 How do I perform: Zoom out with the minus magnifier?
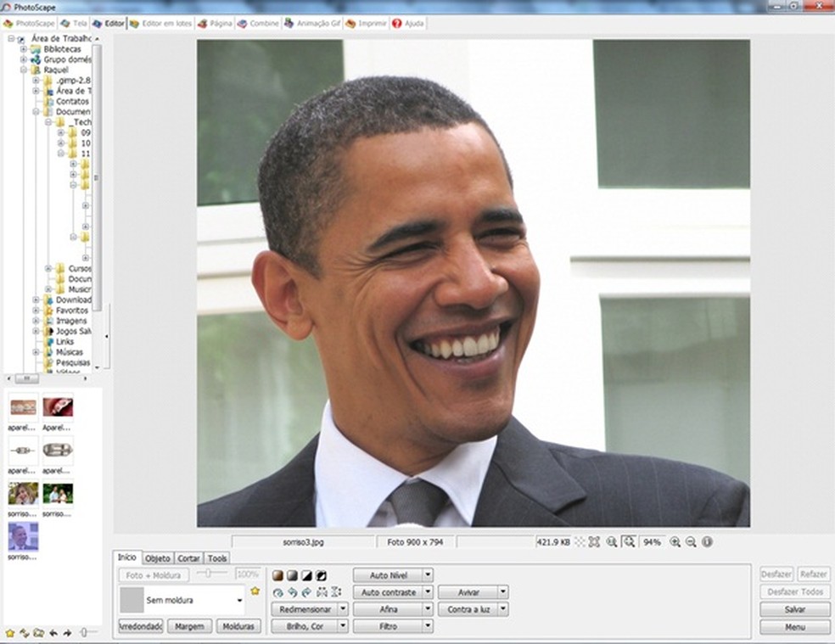point(691,542)
